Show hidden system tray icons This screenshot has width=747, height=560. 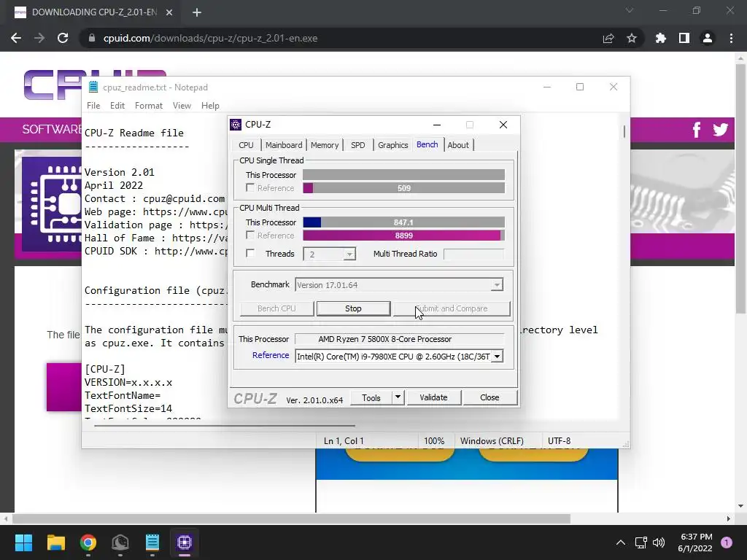[620, 542]
